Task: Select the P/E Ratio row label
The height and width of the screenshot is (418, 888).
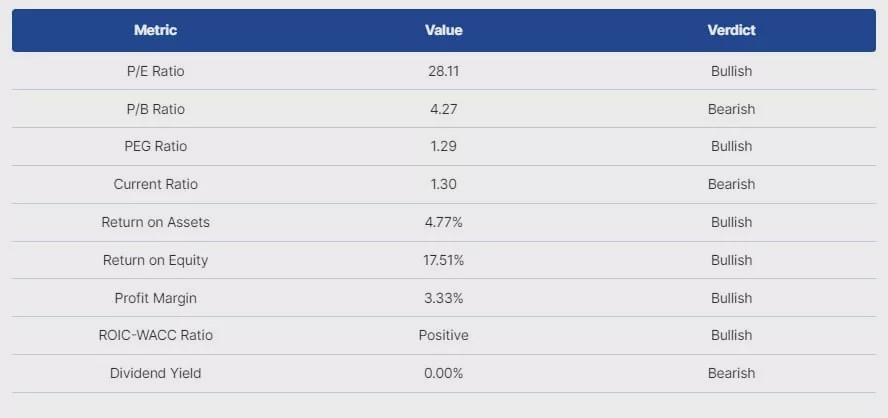Action: [155, 71]
